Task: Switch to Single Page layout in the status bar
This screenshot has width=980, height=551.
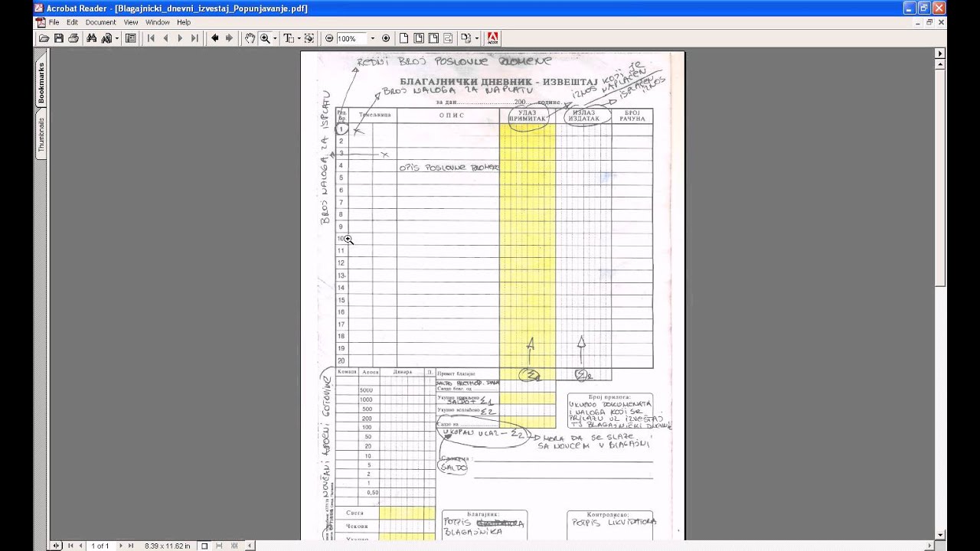Action: tap(204, 546)
